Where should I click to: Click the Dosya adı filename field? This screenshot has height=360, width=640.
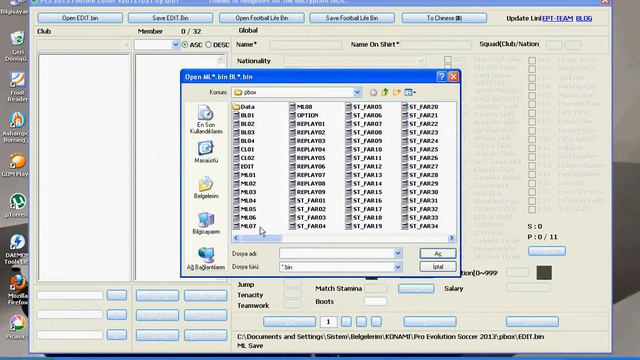[x=337, y=253]
